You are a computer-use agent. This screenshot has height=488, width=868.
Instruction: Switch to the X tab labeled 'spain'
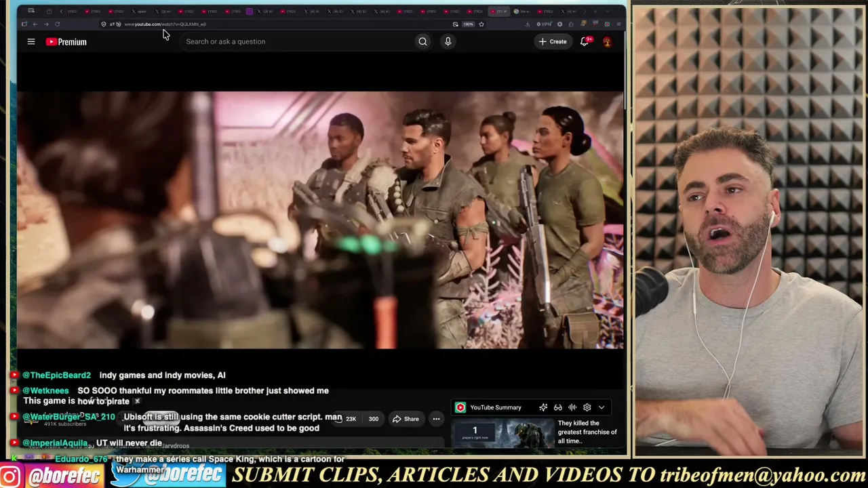click(139, 12)
